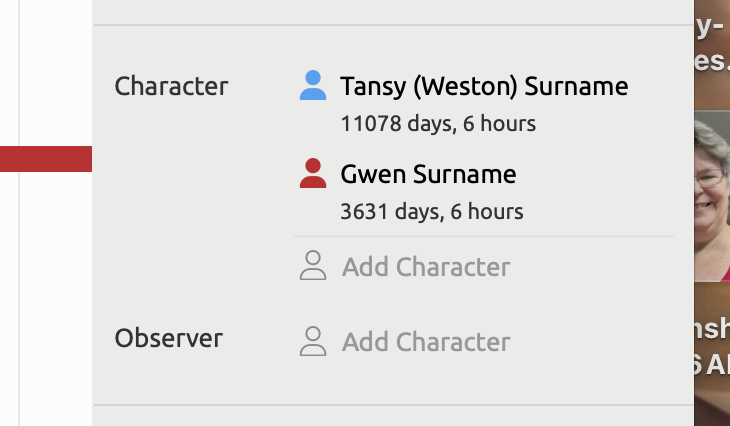Viewport: 730px width, 426px height.
Task: Click the red person icon beside Gwen
Action: click(x=313, y=174)
